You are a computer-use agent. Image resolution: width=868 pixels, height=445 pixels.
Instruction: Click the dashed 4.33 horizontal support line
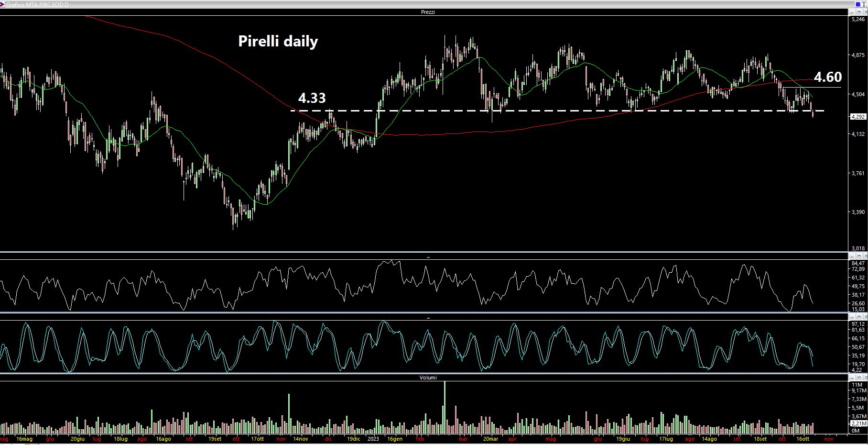(557, 111)
